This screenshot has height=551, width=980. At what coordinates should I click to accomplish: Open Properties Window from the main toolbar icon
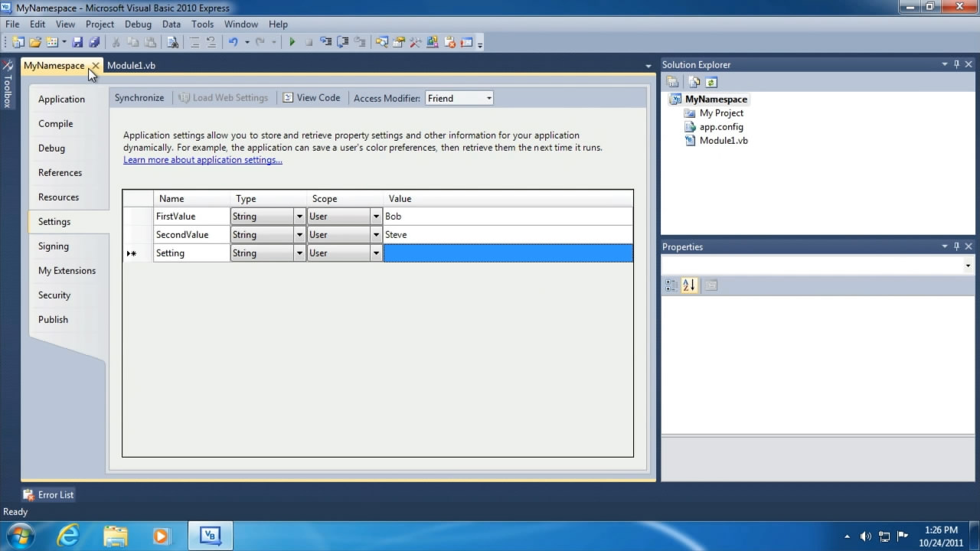tap(398, 42)
